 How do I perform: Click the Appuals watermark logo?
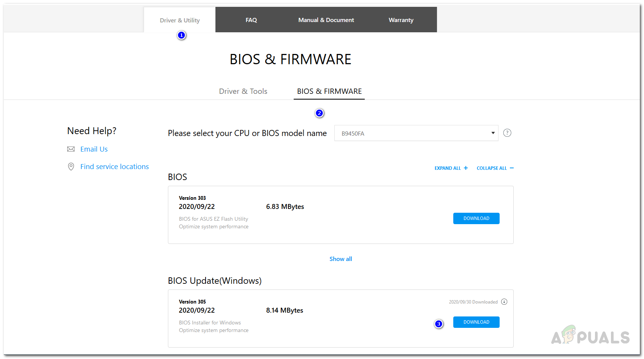click(590, 335)
